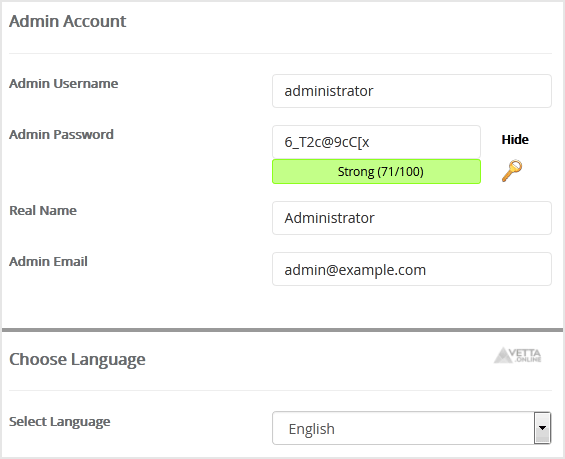Click the language dropdown arrow button
Viewport: 565px width, 459px height.
point(542,428)
